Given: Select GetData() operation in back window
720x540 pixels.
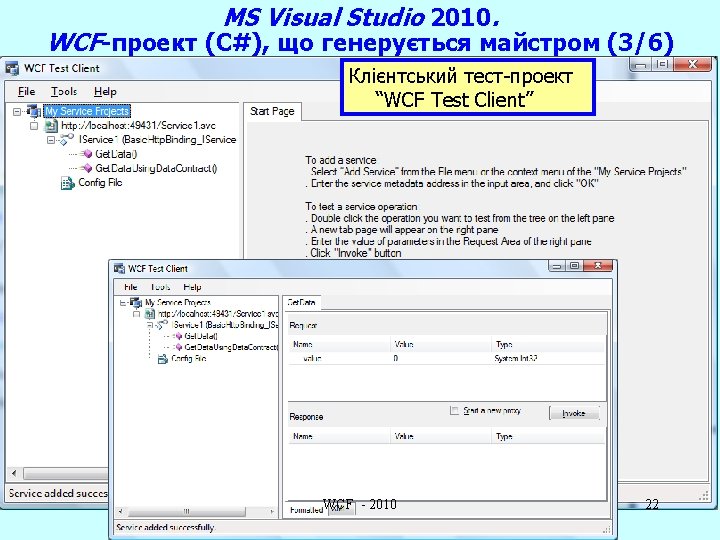Looking at the screenshot, I should 116,154.
